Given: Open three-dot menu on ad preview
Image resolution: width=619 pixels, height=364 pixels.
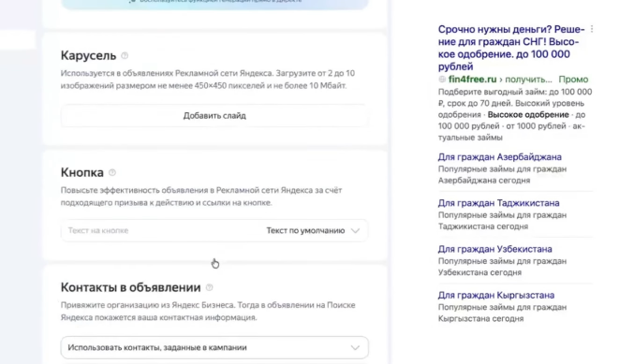Looking at the screenshot, I should point(591,29).
